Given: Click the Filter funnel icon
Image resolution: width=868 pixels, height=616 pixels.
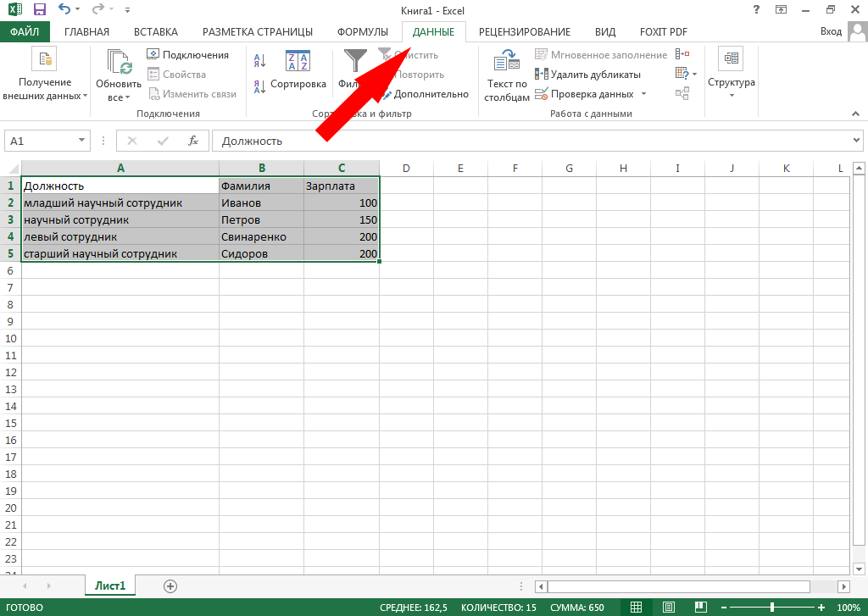Looking at the screenshot, I should click(354, 62).
